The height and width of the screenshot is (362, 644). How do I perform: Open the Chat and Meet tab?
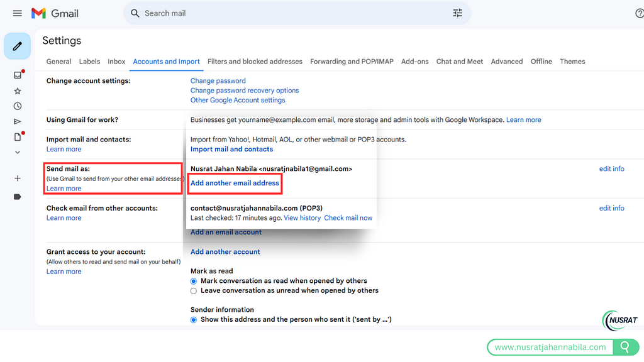pyautogui.click(x=460, y=62)
